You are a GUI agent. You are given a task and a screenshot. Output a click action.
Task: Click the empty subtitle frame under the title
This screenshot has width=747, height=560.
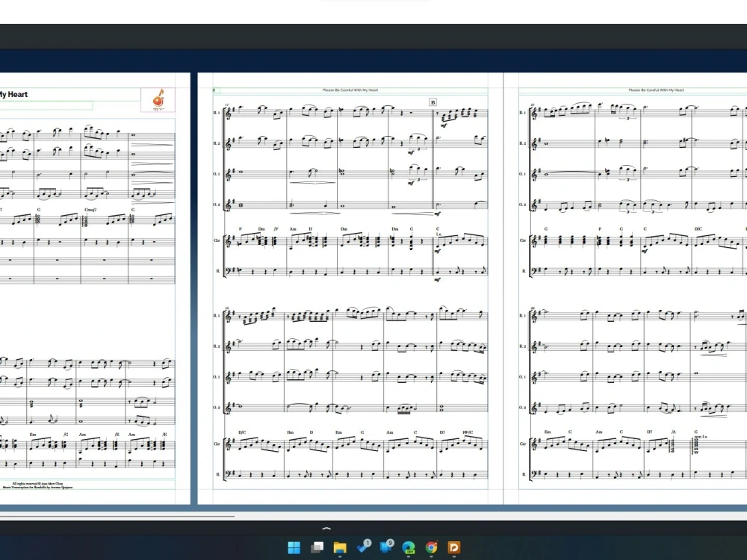[x=46, y=105]
